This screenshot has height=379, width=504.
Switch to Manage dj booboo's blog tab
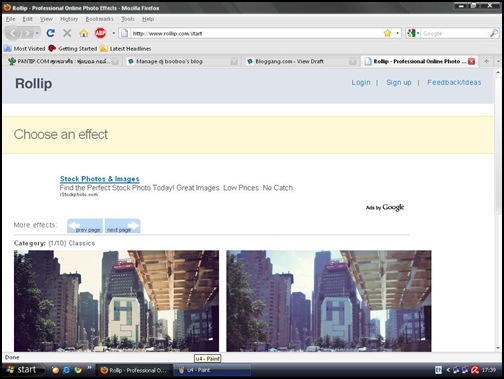(183, 61)
